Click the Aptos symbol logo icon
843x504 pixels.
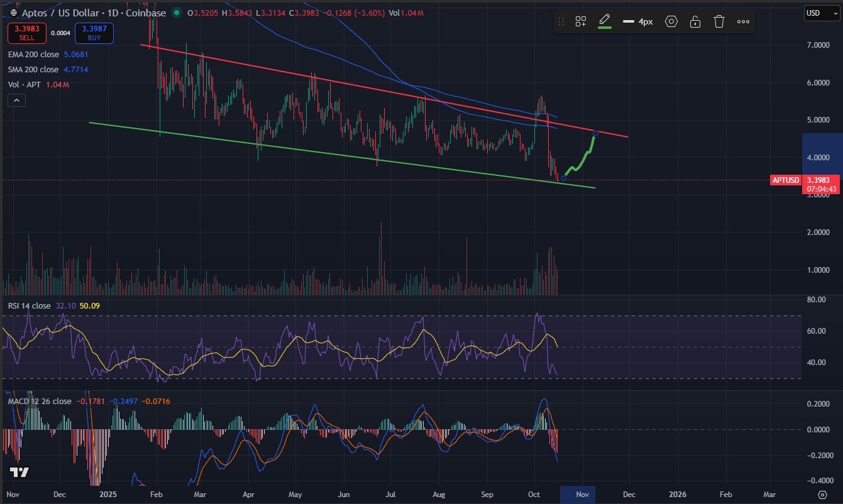[x=14, y=13]
